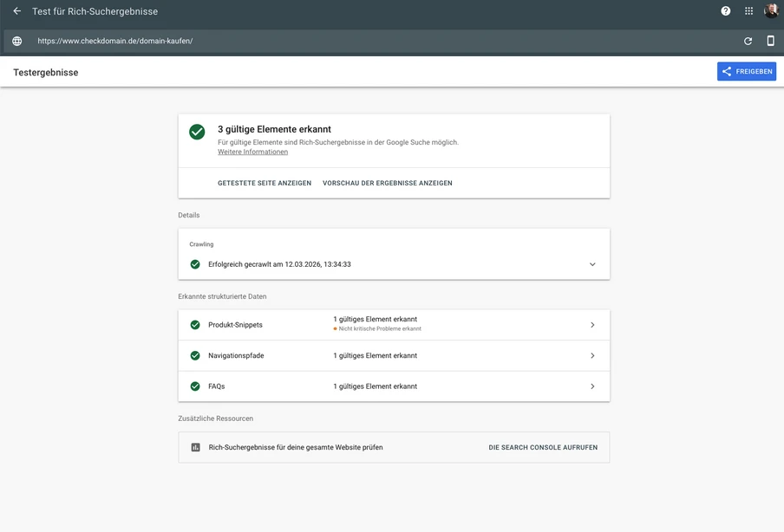The image size is (784, 532).
Task: Retest the page with the reload icon
Action: pos(747,40)
